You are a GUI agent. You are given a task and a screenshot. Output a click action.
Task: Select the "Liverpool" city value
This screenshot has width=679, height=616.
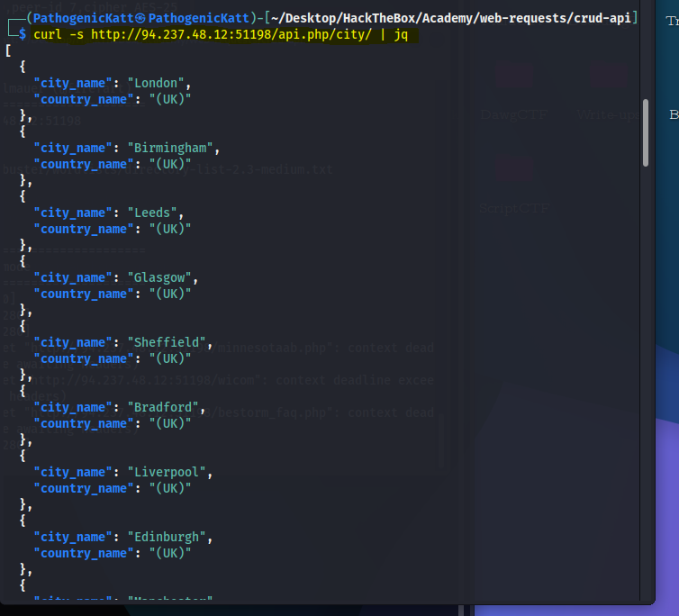click(167, 472)
